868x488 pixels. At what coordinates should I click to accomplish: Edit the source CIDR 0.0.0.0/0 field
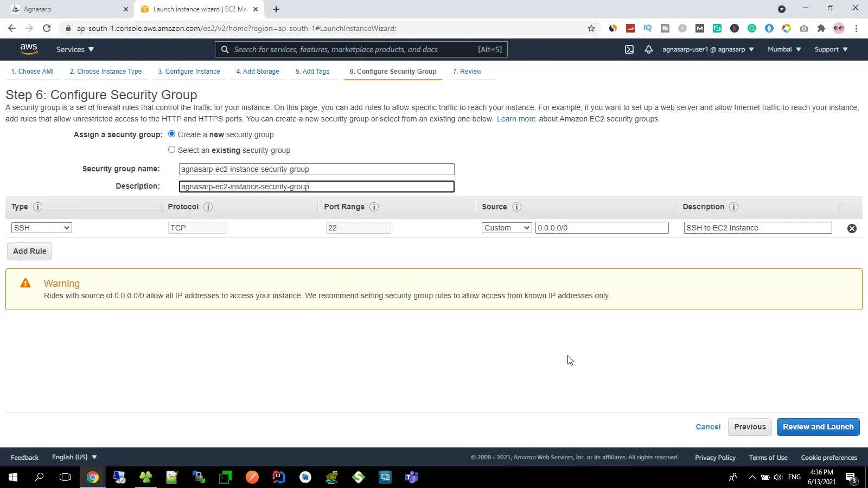tap(602, 228)
